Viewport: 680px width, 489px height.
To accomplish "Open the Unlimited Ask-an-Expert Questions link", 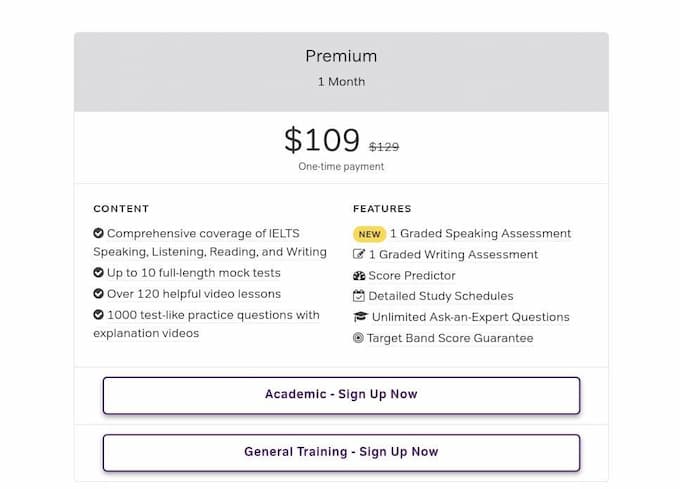I will tap(471, 317).
